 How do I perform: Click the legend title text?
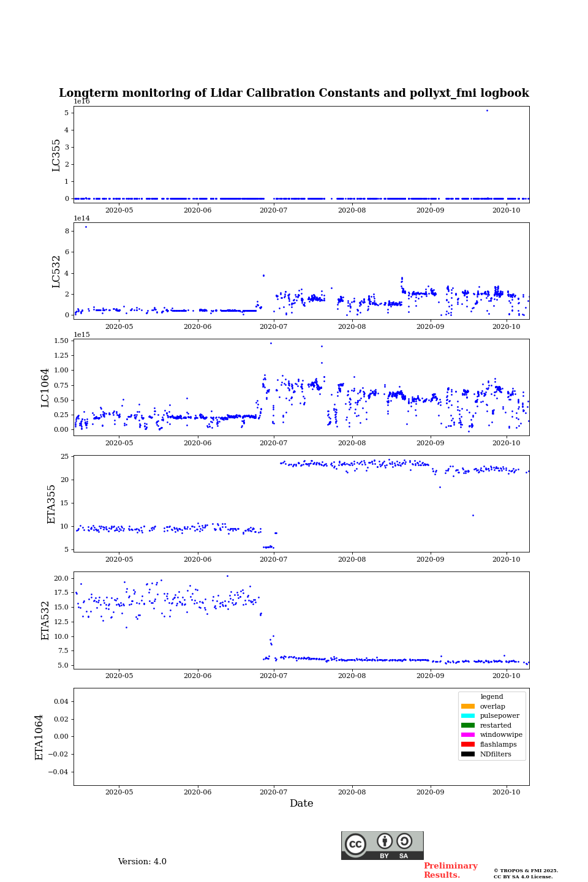point(491,696)
